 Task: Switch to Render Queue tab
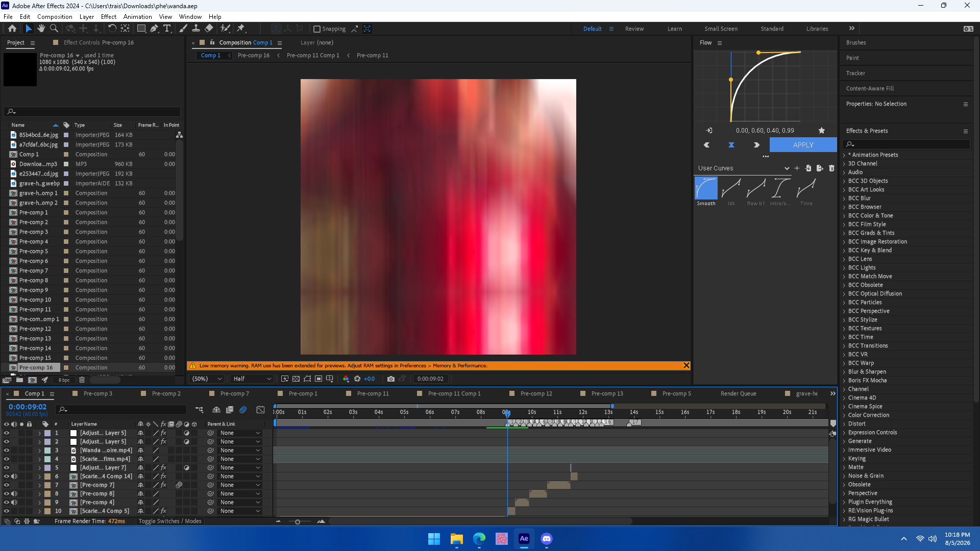click(738, 393)
